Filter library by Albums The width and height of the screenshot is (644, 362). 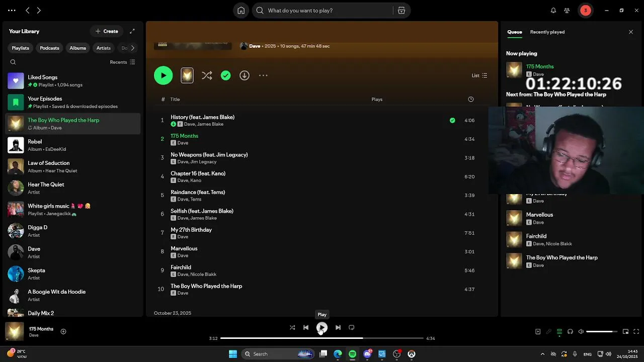tap(77, 48)
